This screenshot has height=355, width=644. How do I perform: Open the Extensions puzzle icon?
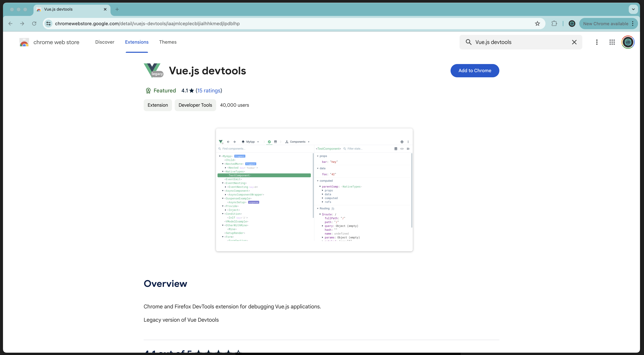point(554,24)
